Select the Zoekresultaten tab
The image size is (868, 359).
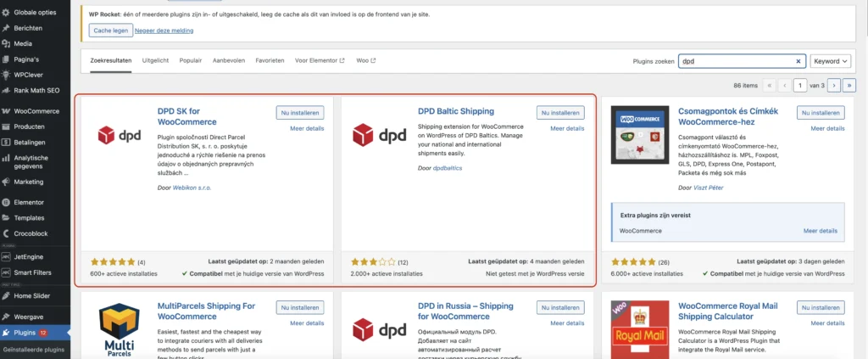click(111, 60)
